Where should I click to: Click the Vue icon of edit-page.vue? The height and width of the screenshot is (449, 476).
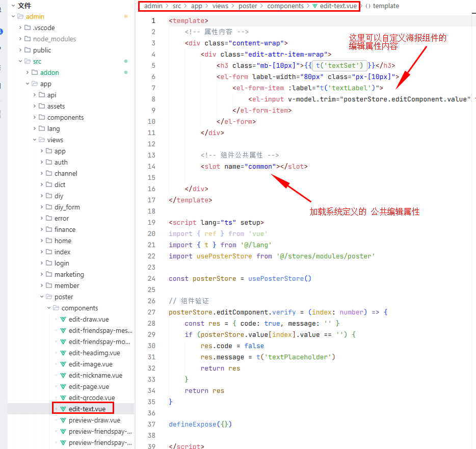point(63,387)
